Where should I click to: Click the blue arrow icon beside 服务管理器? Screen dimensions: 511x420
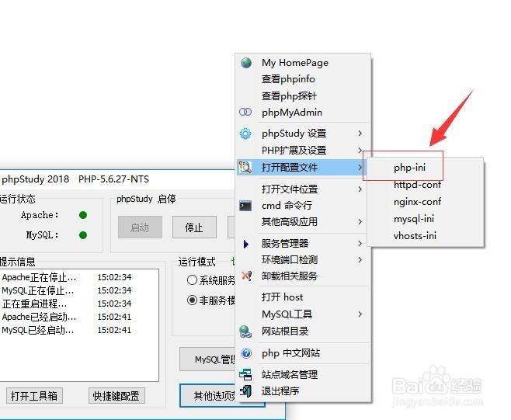246,244
